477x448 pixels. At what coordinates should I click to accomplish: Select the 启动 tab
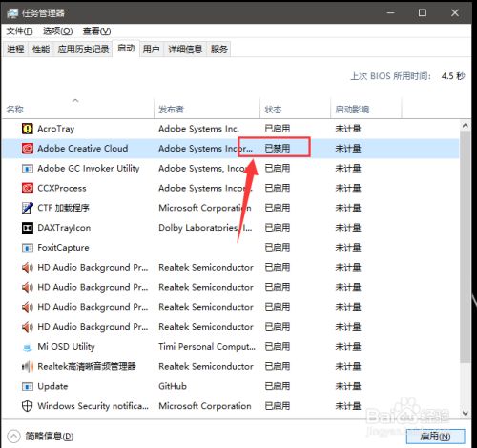[126, 49]
